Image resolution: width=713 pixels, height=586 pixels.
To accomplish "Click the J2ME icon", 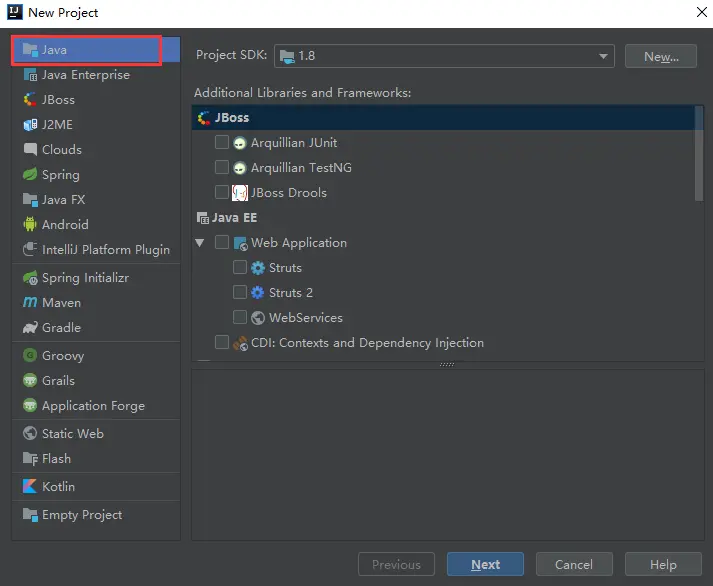I will (30, 125).
